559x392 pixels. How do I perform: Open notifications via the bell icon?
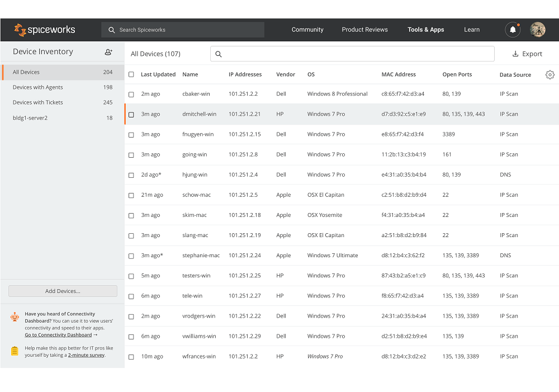point(513,30)
